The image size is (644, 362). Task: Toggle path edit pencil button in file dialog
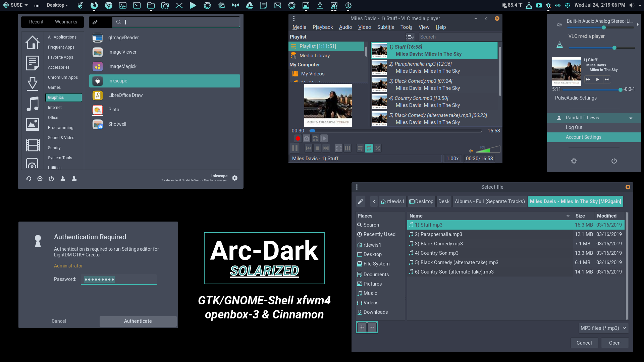pyautogui.click(x=361, y=201)
